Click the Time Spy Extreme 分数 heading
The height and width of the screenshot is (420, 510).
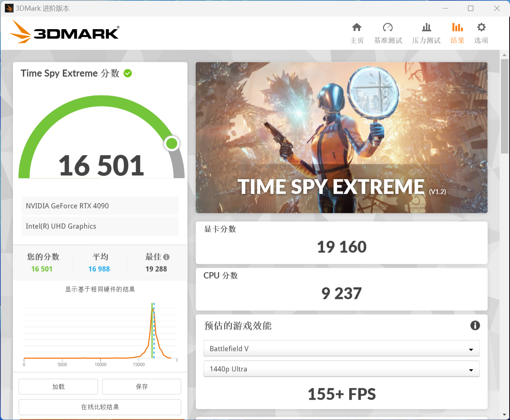tap(70, 73)
